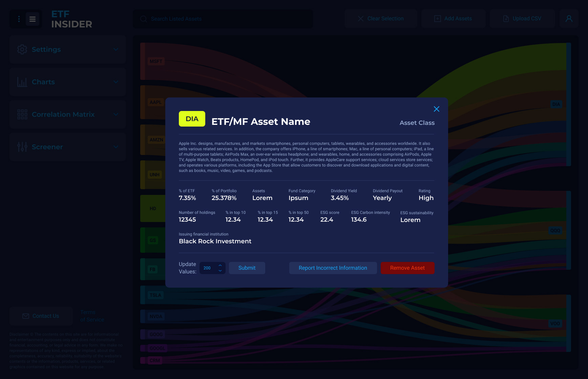Click the Contact Us button
The image size is (588, 379).
pos(41,316)
